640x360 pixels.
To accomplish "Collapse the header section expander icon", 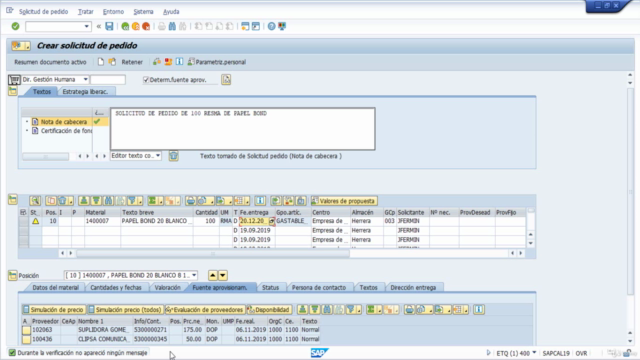I will (x=13, y=91).
